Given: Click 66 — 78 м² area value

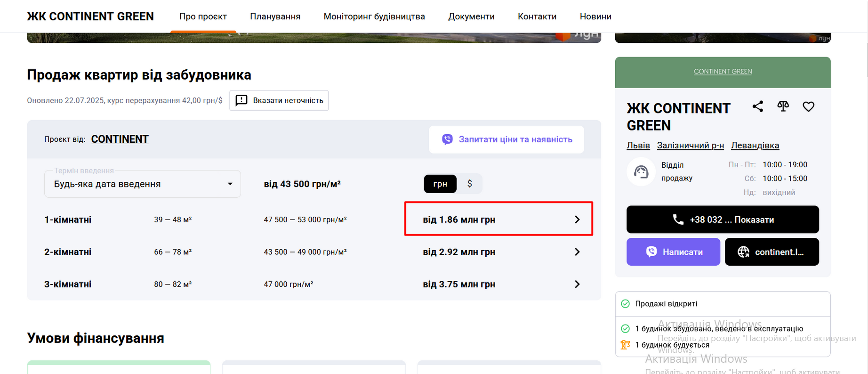Looking at the screenshot, I should tap(173, 252).
